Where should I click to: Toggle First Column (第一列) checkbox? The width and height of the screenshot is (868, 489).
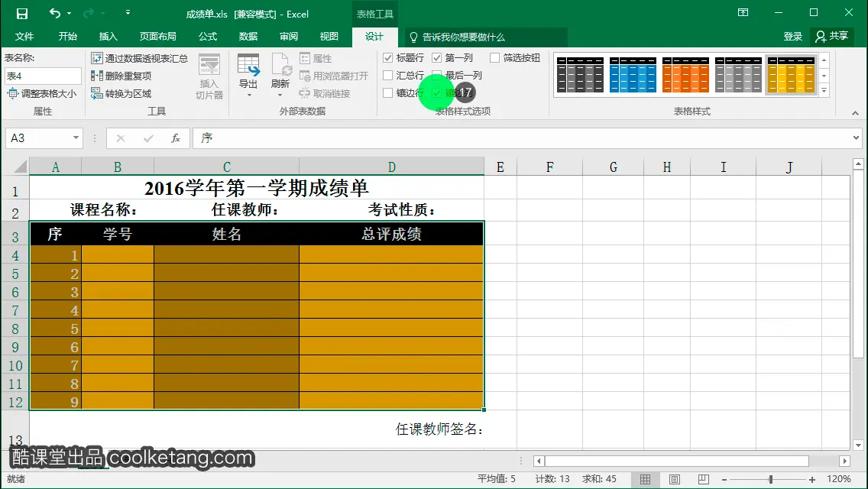tap(437, 57)
